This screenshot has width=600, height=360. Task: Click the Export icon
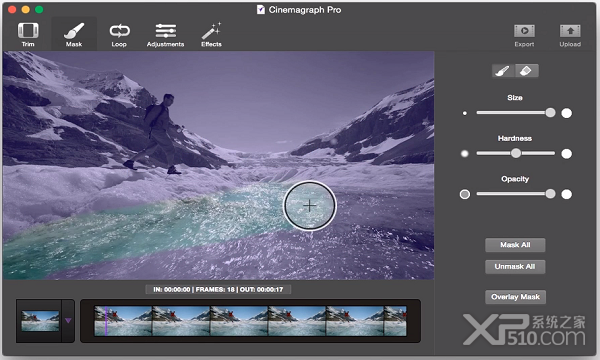pyautogui.click(x=524, y=35)
